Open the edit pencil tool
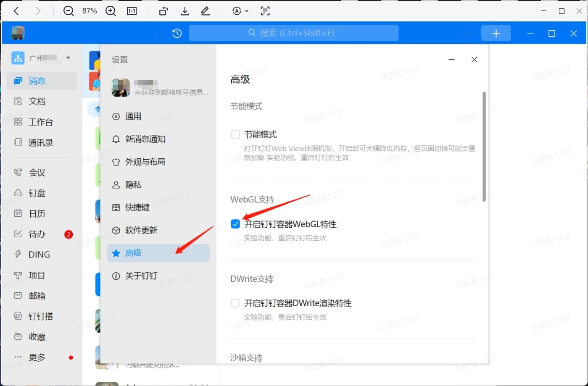 (206, 11)
